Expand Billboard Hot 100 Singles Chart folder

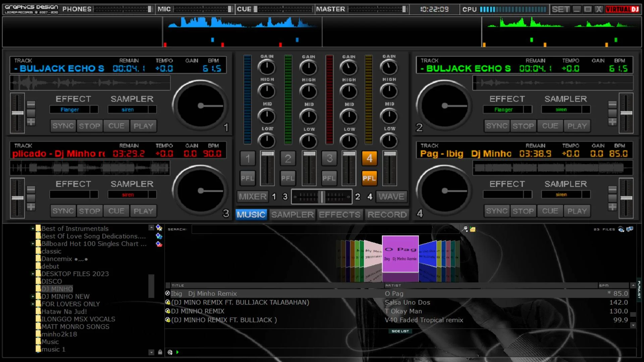[33, 244]
